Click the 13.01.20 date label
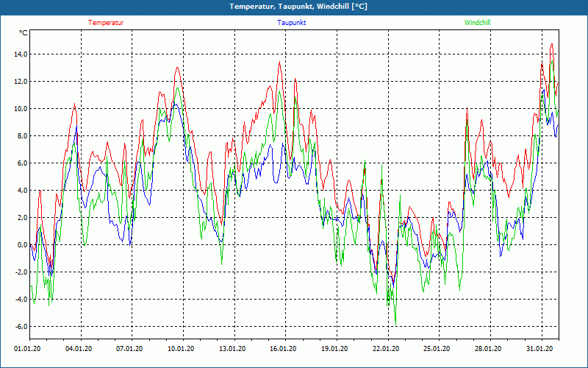The width and height of the screenshot is (588, 368). [232, 349]
